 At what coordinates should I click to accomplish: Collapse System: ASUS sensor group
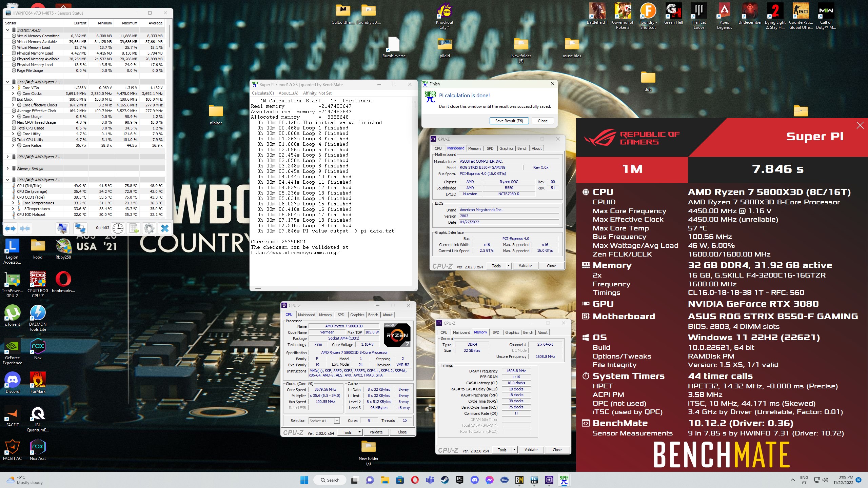coord(7,30)
